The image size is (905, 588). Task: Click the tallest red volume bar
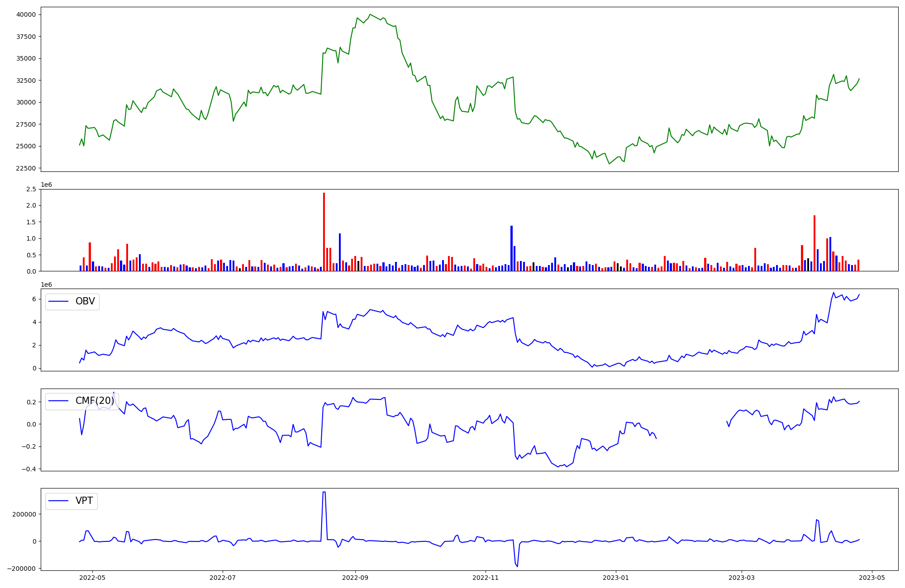click(x=324, y=232)
